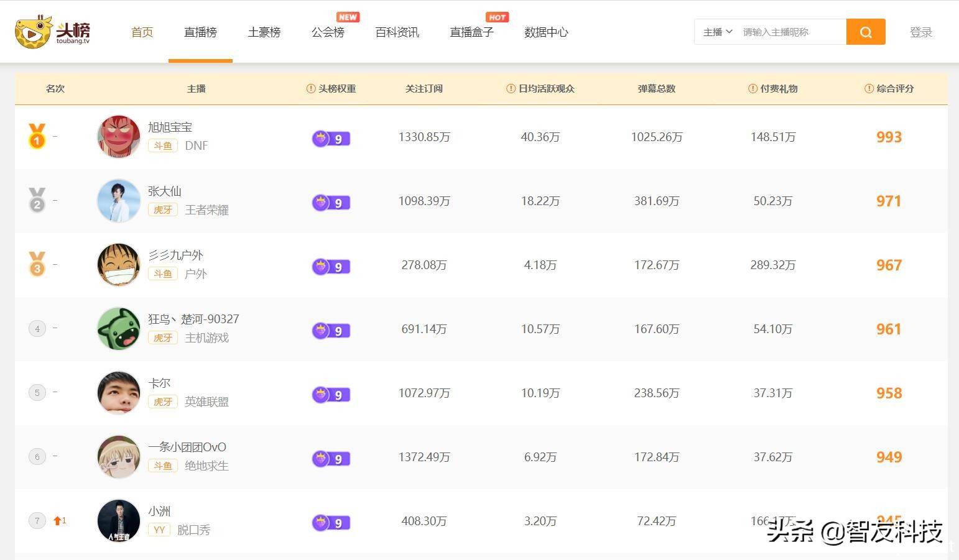Click the YY platform tag for 小洲
The image size is (959, 560).
tap(159, 530)
